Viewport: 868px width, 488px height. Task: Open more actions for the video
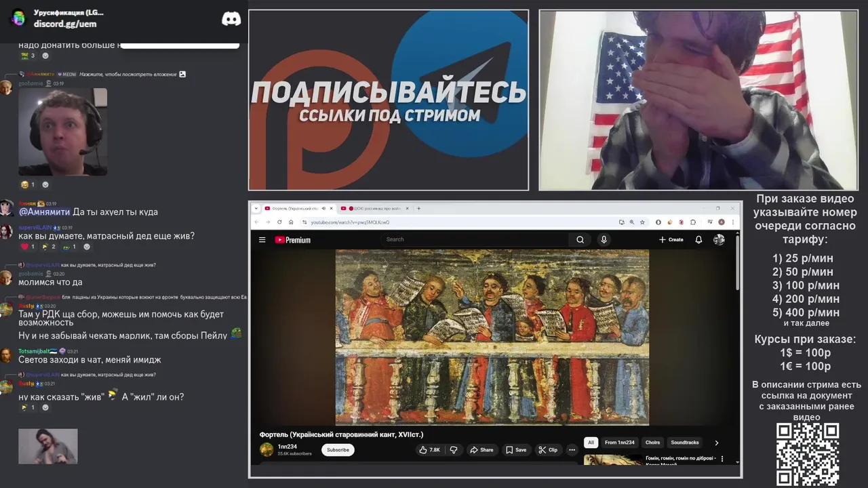(x=572, y=449)
